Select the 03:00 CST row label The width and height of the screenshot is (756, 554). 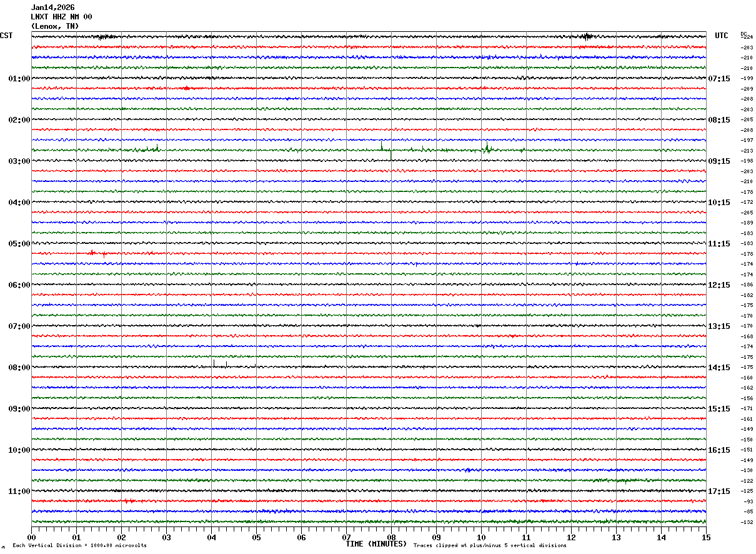click(x=19, y=161)
